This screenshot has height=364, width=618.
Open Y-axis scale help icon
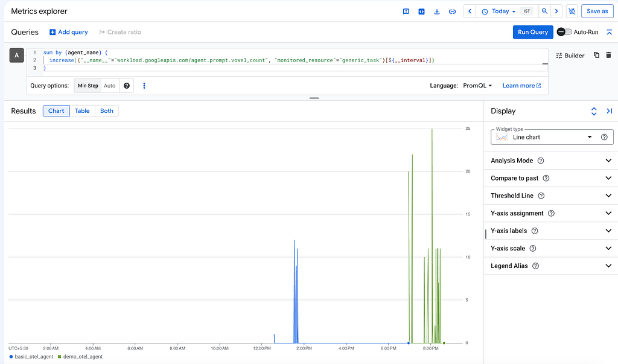(x=532, y=249)
